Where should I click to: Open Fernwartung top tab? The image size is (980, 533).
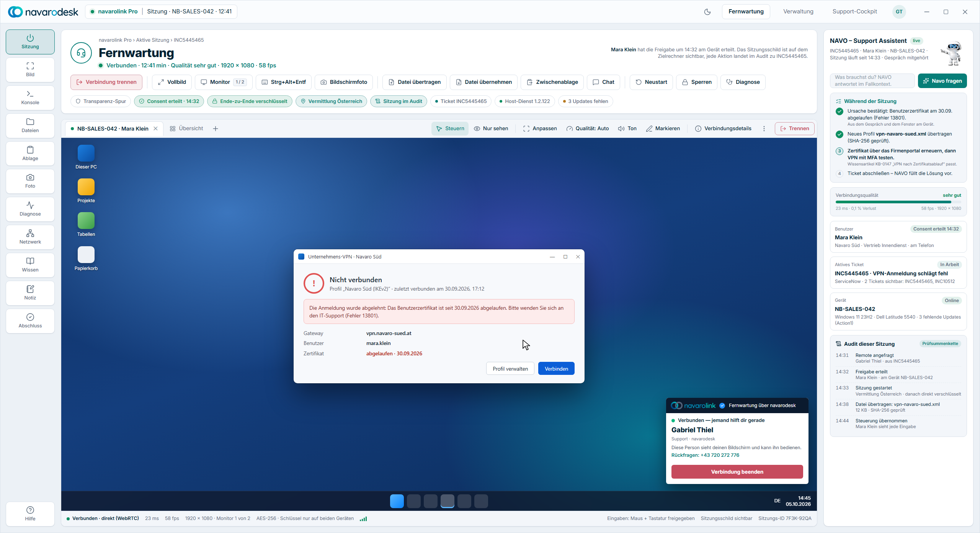point(746,11)
